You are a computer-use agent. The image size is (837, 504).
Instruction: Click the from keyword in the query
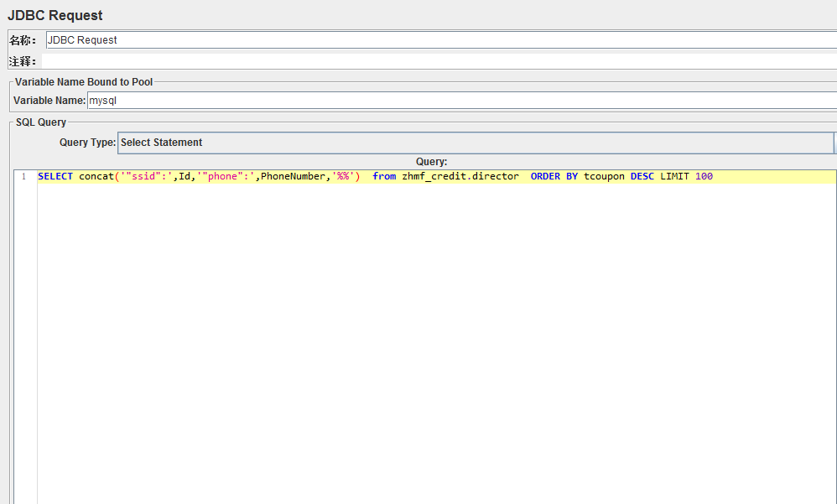pos(384,176)
